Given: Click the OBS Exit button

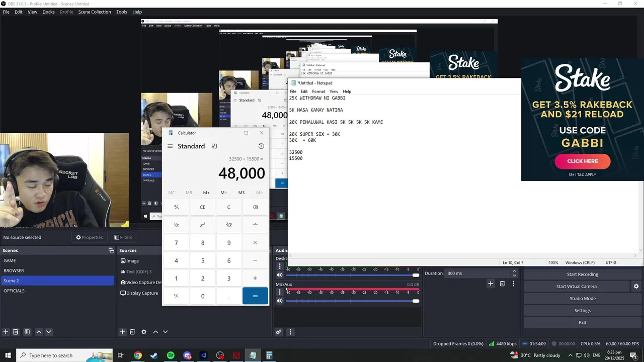Looking at the screenshot, I should [x=583, y=323].
